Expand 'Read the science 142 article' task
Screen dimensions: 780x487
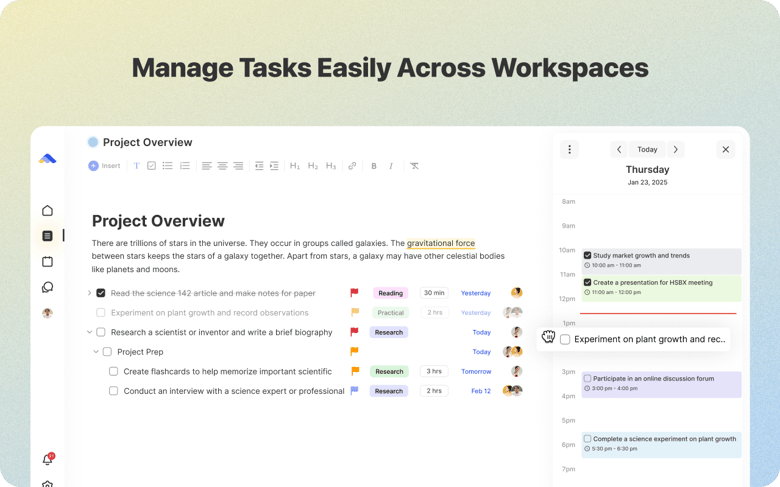tap(89, 293)
